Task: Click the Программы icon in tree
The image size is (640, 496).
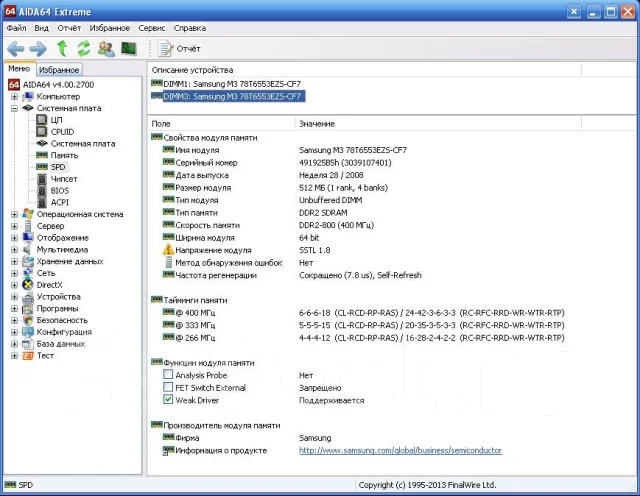Action: (28, 309)
